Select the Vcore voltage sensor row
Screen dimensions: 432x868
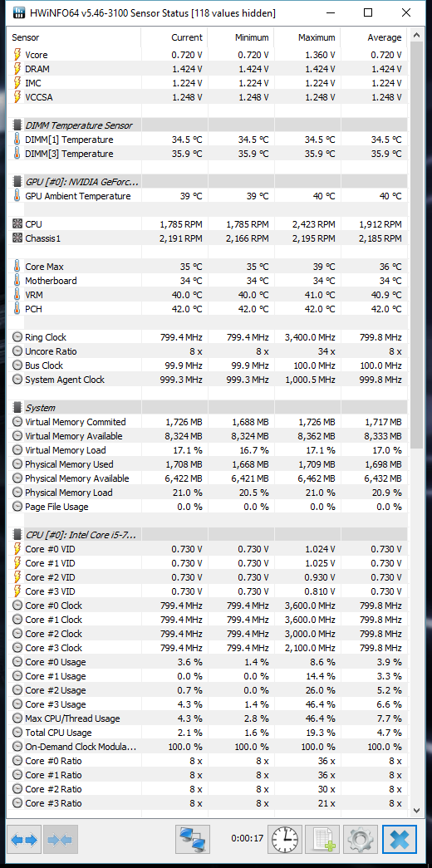[207, 55]
